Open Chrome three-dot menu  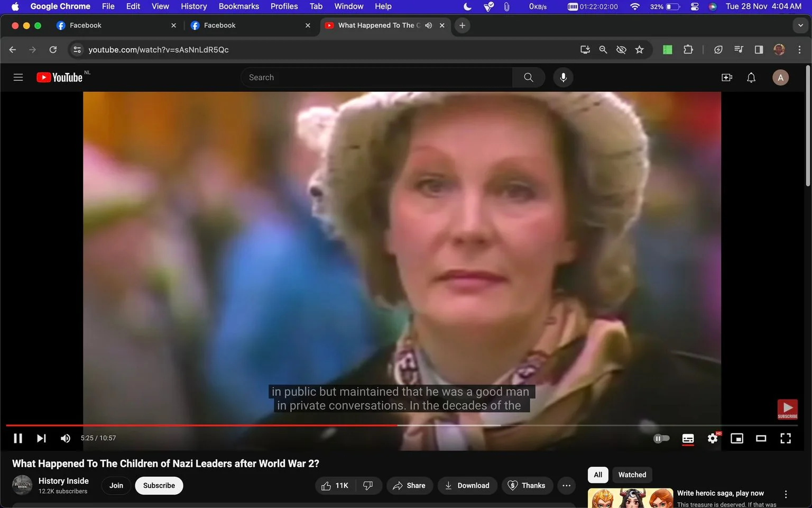[x=799, y=50]
